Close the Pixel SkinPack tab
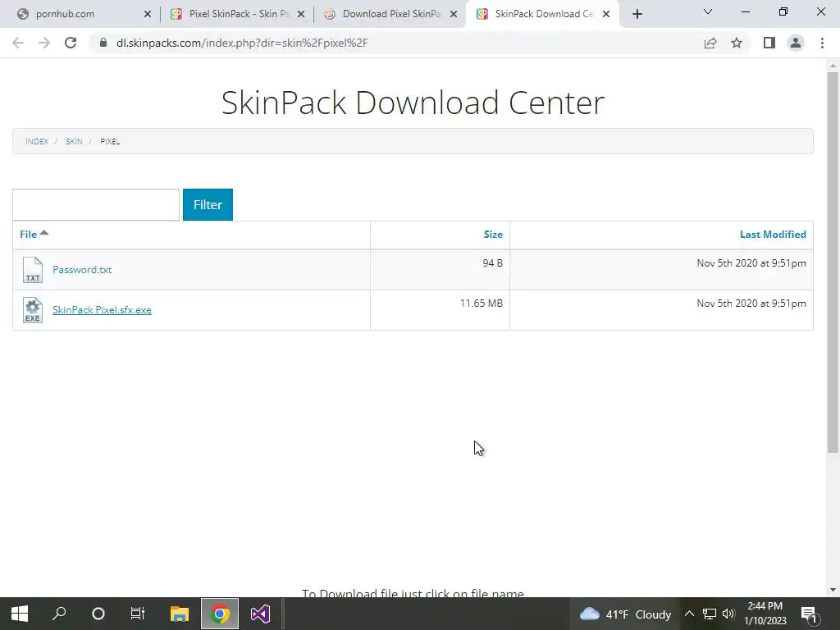The width and height of the screenshot is (840, 630). [301, 15]
